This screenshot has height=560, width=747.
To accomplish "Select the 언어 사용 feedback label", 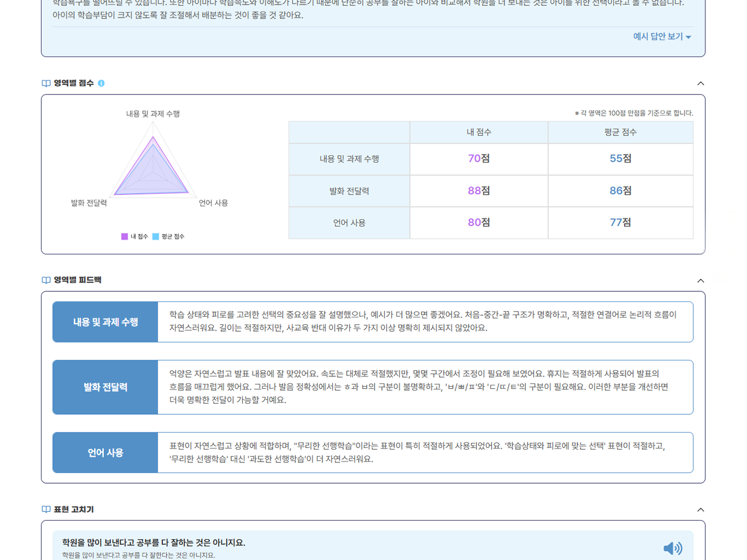I will (106, 453).
